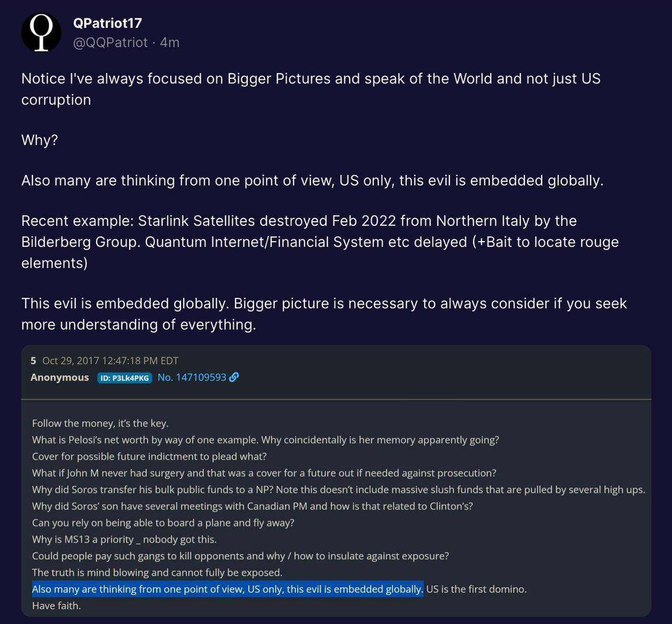The image size is (672, 624).
Task: Click "US is the first domino." text
Action: [x=476, y=589]
